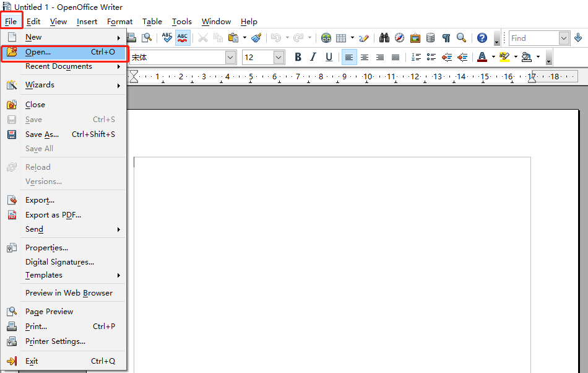Select Open... in the File menu
The height and width of the screenshot is (373, 588).
click(x=38, y=52)
